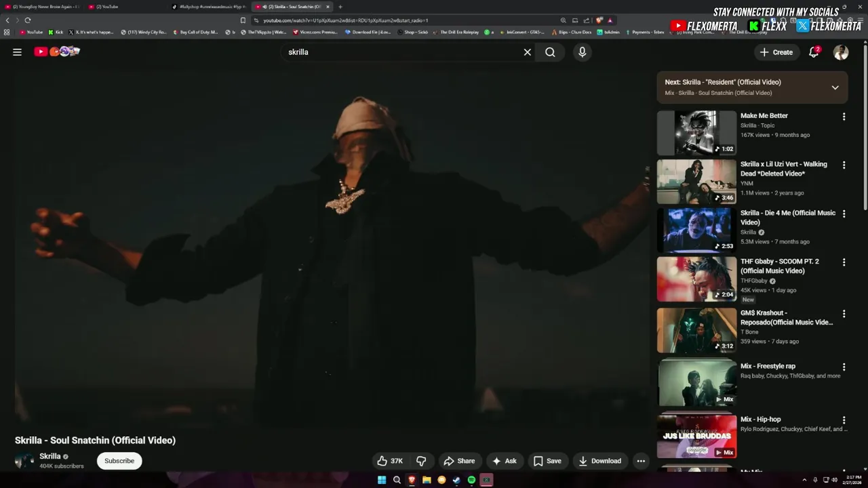Open the Windy City bookmark

[x=144, y=32]
